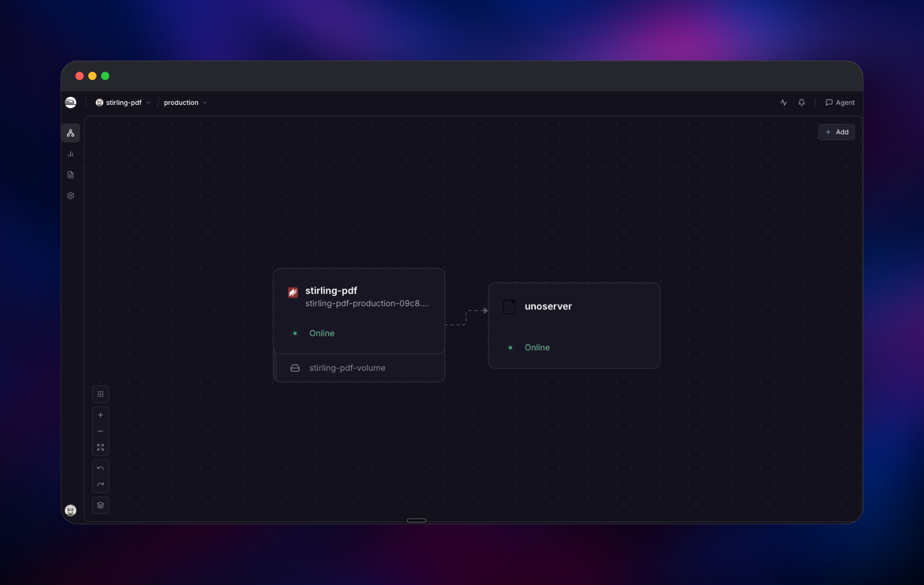Open the project Settings gear icon
924x585 pixels.
[71, 195]
